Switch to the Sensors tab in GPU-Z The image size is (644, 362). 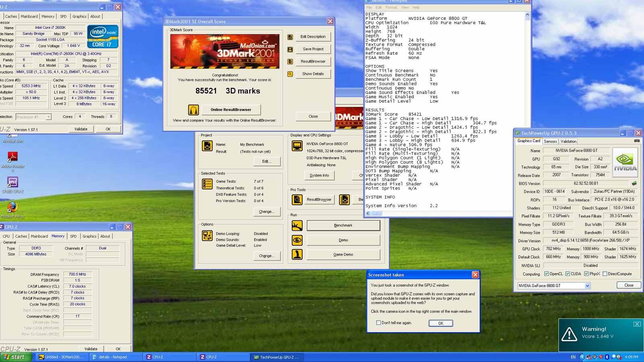coord(550,141)
